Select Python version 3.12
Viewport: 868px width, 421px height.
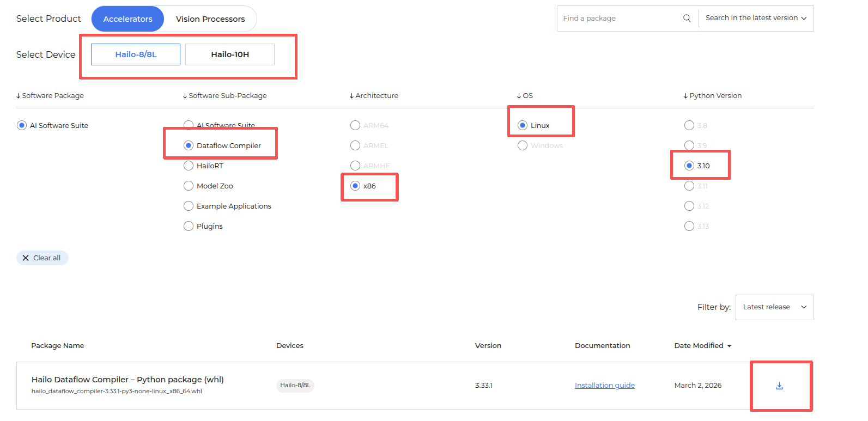point(689,206)
